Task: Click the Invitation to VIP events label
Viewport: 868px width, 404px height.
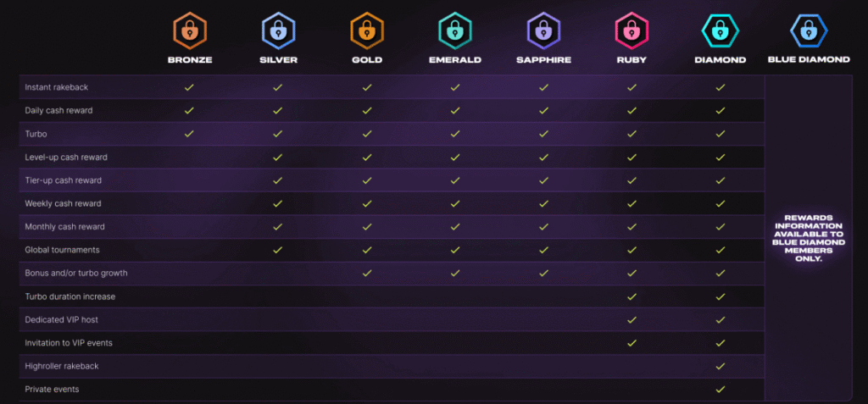Action: click(x=69, y=343)
